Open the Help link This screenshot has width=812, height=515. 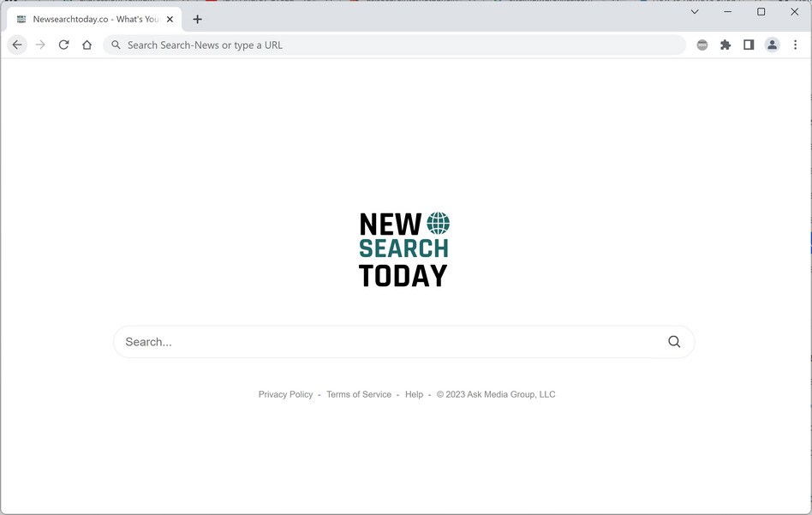tap(414, 394)
